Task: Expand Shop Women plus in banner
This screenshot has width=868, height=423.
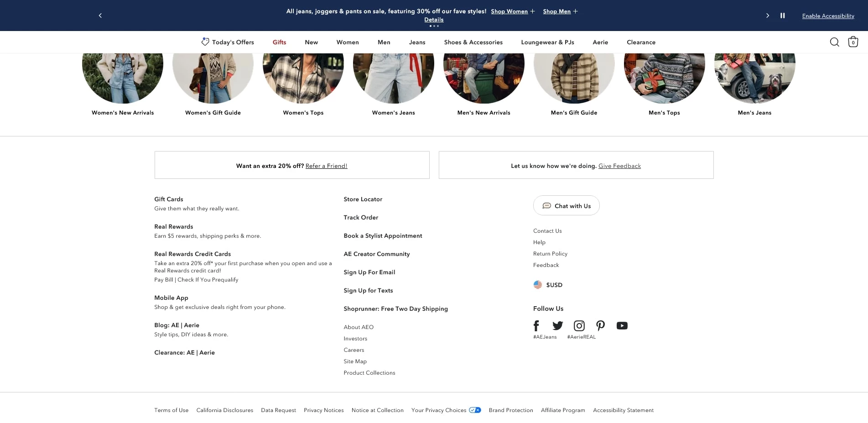Action: (532, 11)
